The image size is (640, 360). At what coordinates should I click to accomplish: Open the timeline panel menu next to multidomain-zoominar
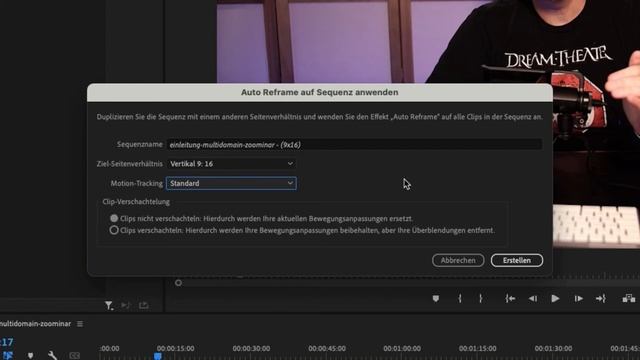pyautogui.click(x=80, y=324)
